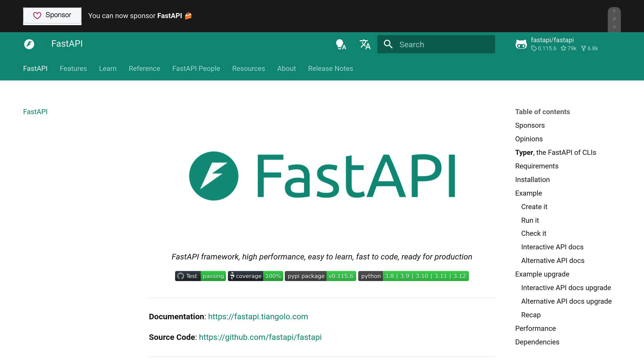
Task: Click the FastAPI sidebar link on left
Action: click(35, 112)
